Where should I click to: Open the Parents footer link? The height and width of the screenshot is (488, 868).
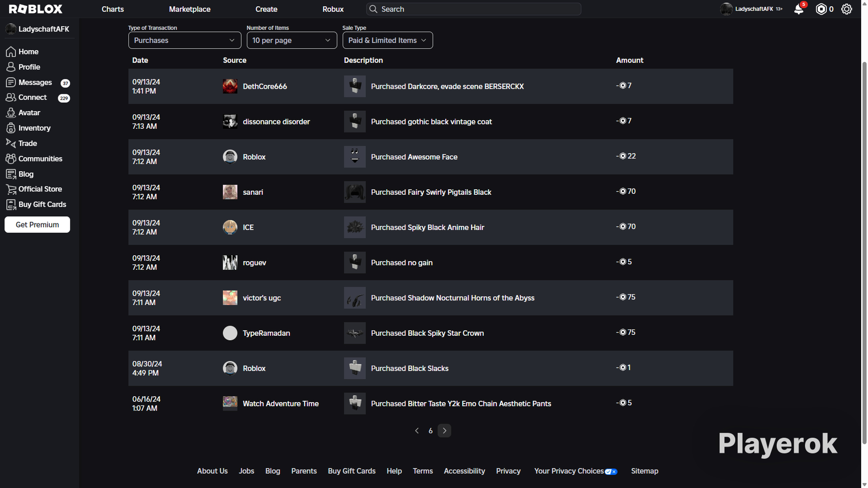(x=304, y=471)
